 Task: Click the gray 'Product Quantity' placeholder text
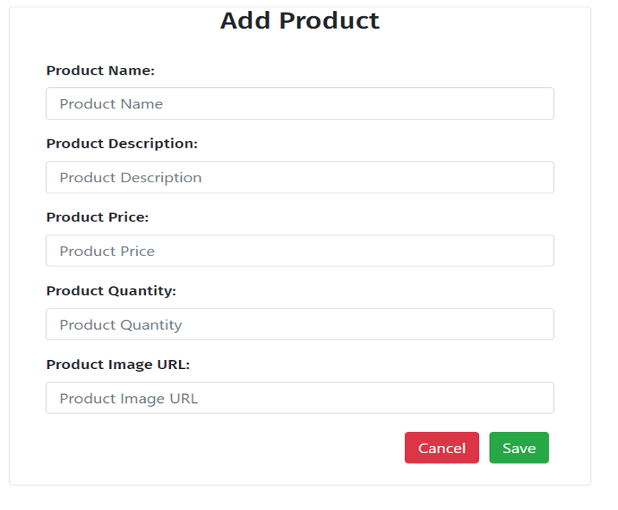(x=121, y=325)
